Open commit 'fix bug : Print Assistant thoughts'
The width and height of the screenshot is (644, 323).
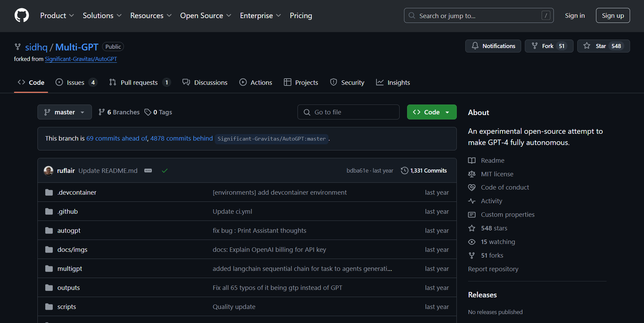260,230
